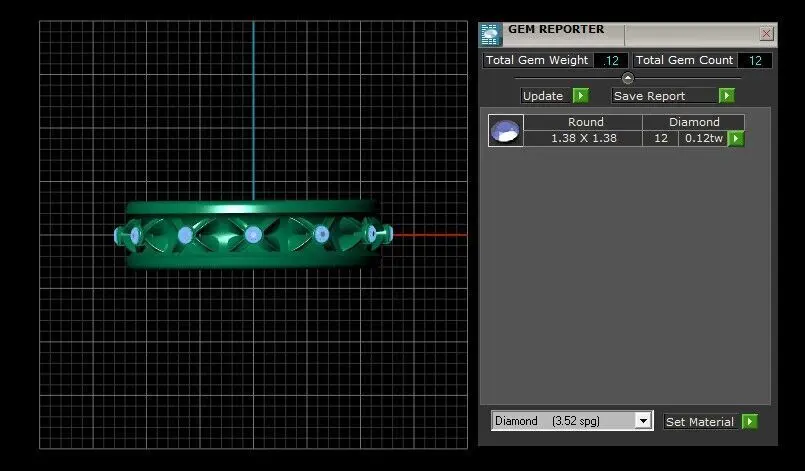Click the Total Gem Count label

pos(684,60)
